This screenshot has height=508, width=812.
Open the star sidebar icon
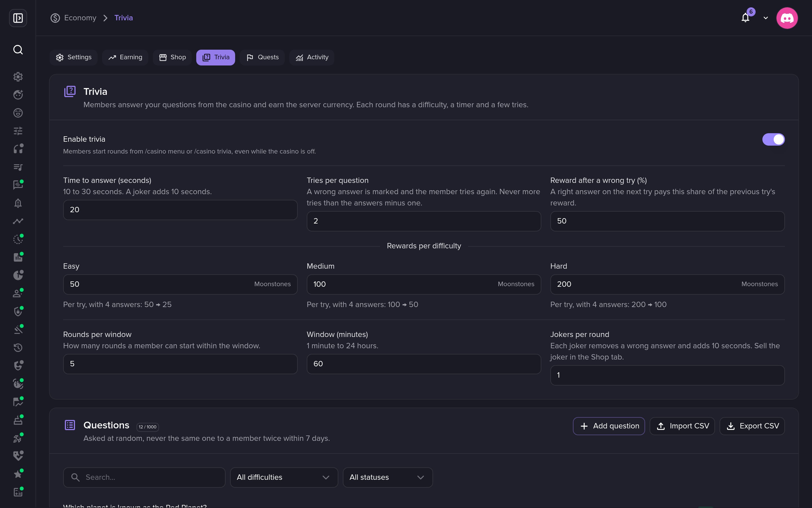[x=18, y=474]
